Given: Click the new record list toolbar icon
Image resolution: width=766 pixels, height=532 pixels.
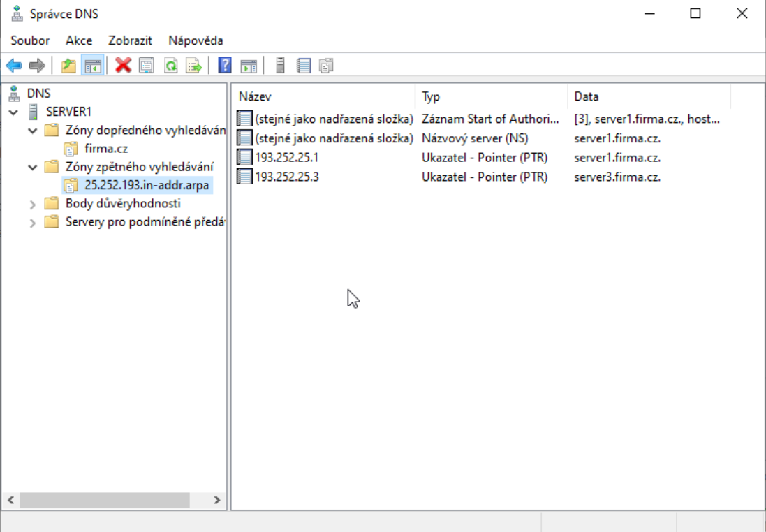Looking at the screenshot, I should (x=303, y=66).
